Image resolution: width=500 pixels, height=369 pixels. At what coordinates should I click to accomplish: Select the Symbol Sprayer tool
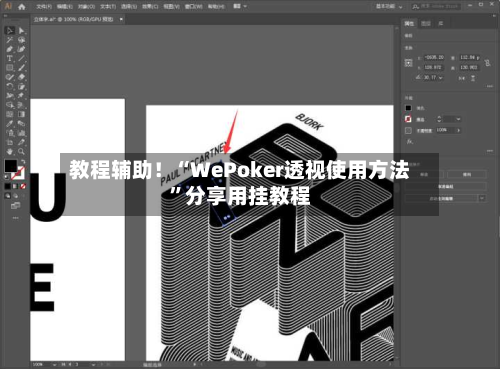(x=9, y=133)
